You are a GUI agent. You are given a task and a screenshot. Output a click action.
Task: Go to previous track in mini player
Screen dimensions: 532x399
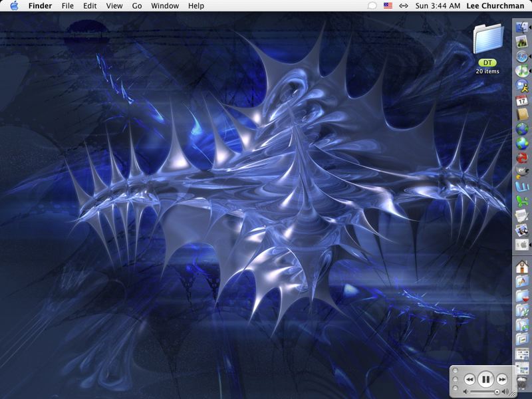[469, 380]
